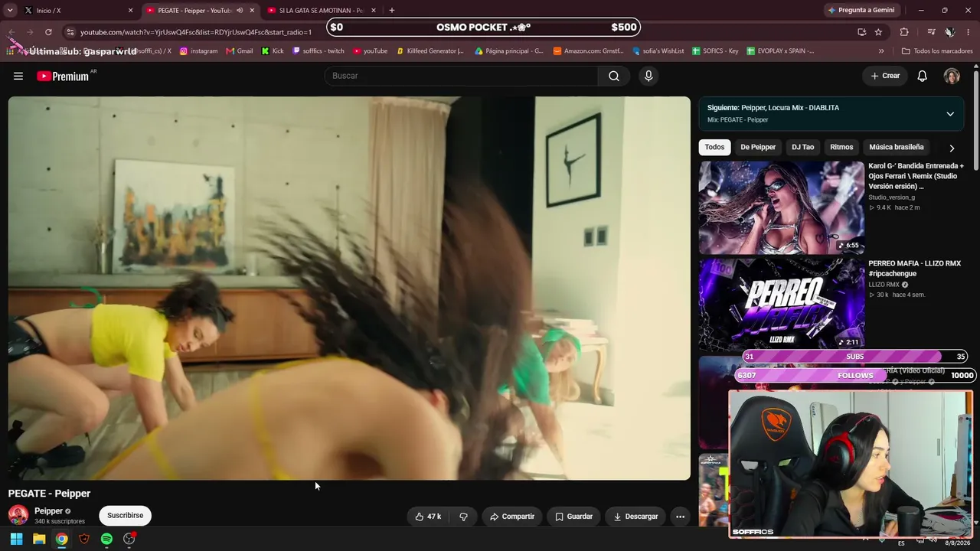Open the YouTube guide hamburger menu
This screenshot has width=980, height=551.
pyautogui.click(x=18, y=76)
